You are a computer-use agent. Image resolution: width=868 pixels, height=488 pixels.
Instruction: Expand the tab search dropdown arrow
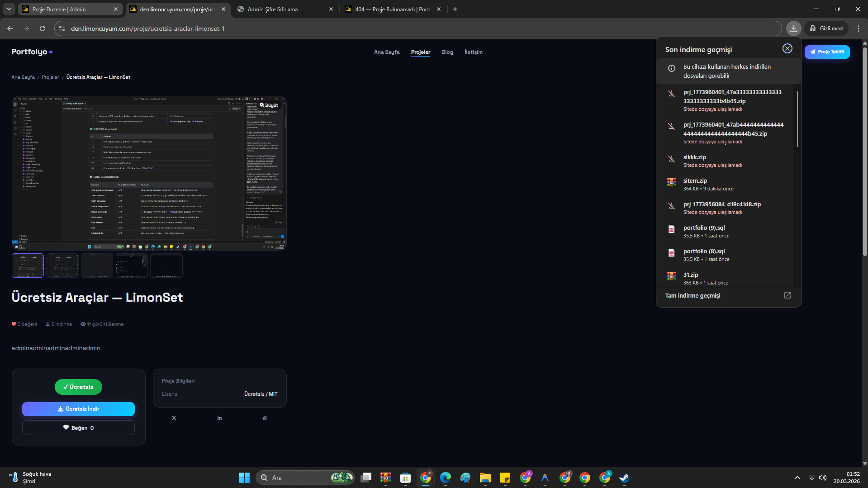[x=9, y=9]
